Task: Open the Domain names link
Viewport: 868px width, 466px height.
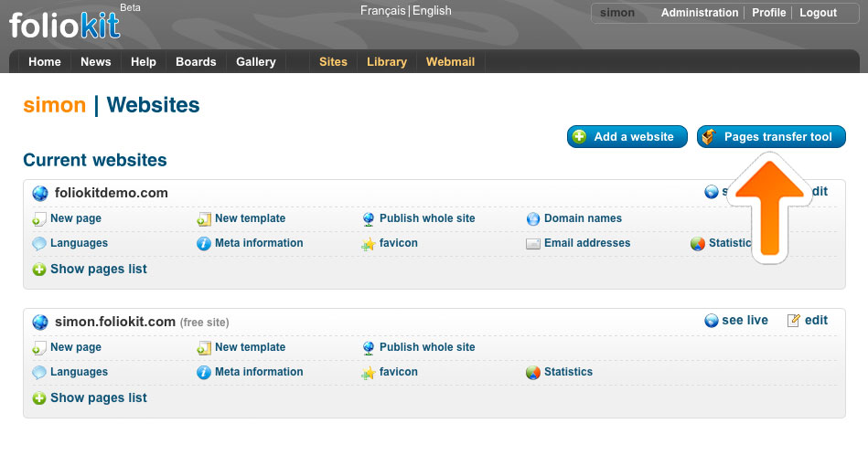Action: [x=583, y=218]
